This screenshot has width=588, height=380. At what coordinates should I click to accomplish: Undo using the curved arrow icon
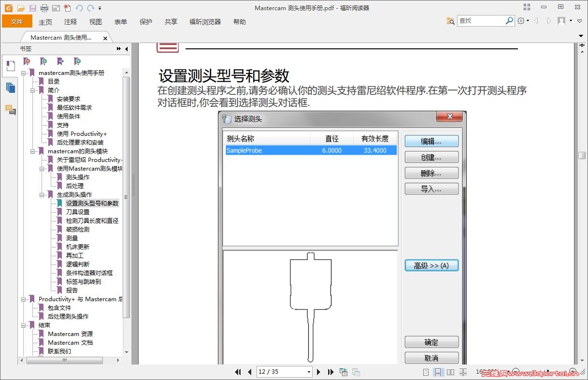tap(79, 8)
